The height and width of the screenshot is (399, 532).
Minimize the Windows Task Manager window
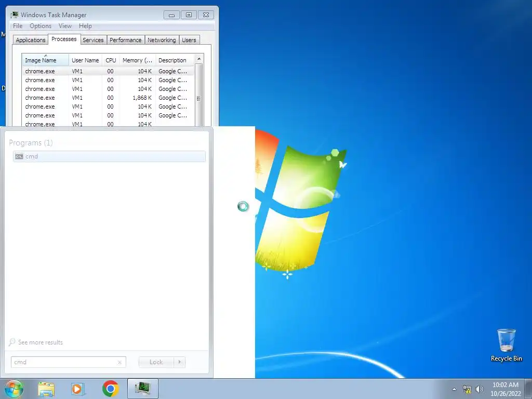pos(171,15)
